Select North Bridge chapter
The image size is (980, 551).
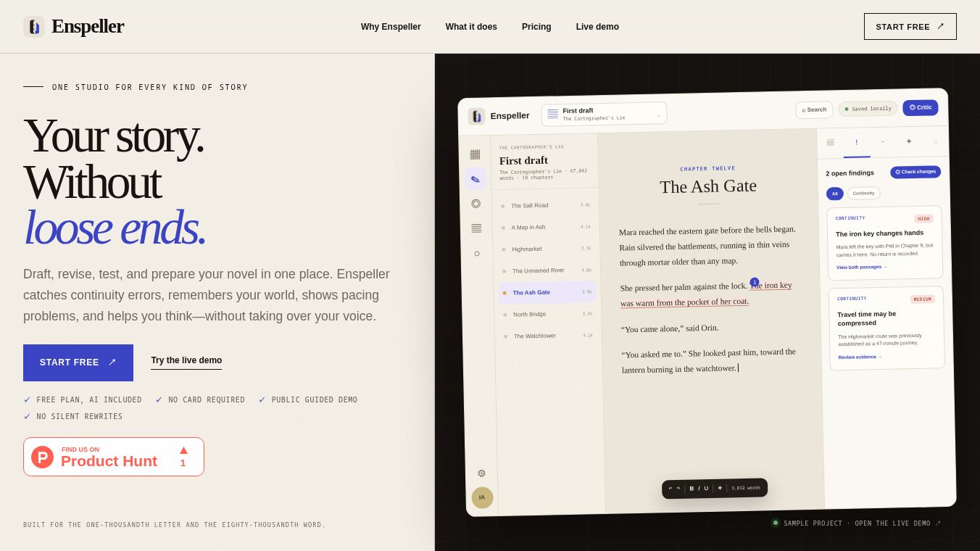pyautogui.click(x=548, y=314)
